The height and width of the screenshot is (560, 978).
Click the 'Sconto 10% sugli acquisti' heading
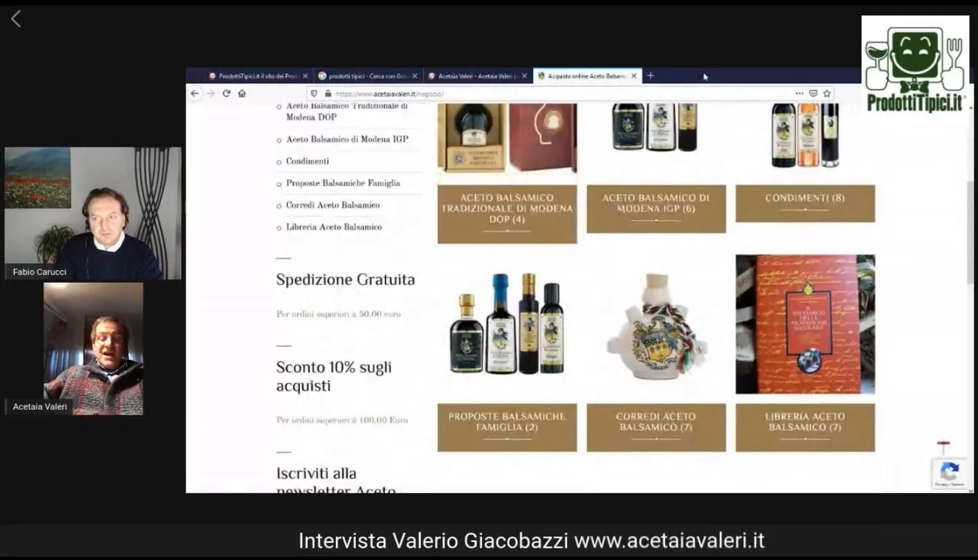tap(334, 377)
